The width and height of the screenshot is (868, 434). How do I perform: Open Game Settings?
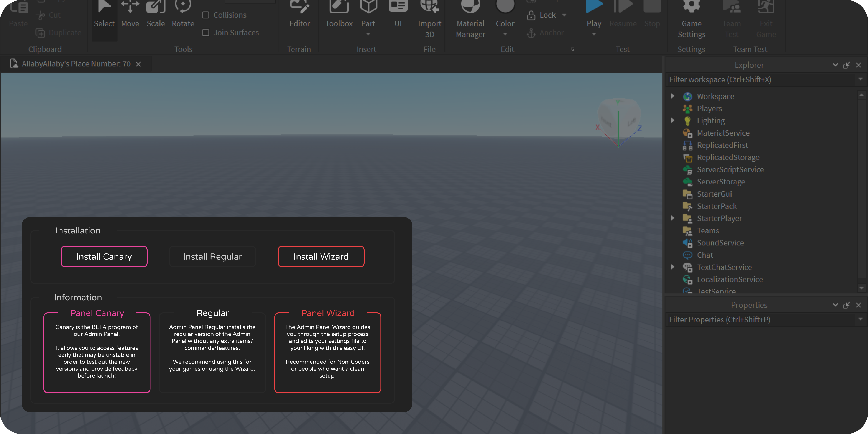[691, 17]
